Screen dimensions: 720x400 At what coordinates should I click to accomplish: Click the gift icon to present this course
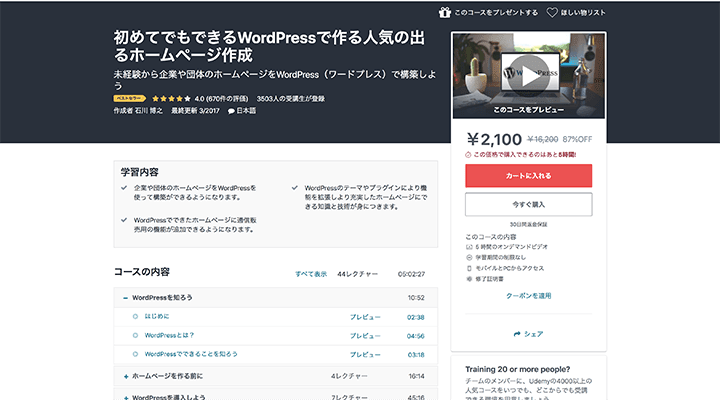click(x=444, y=12)
